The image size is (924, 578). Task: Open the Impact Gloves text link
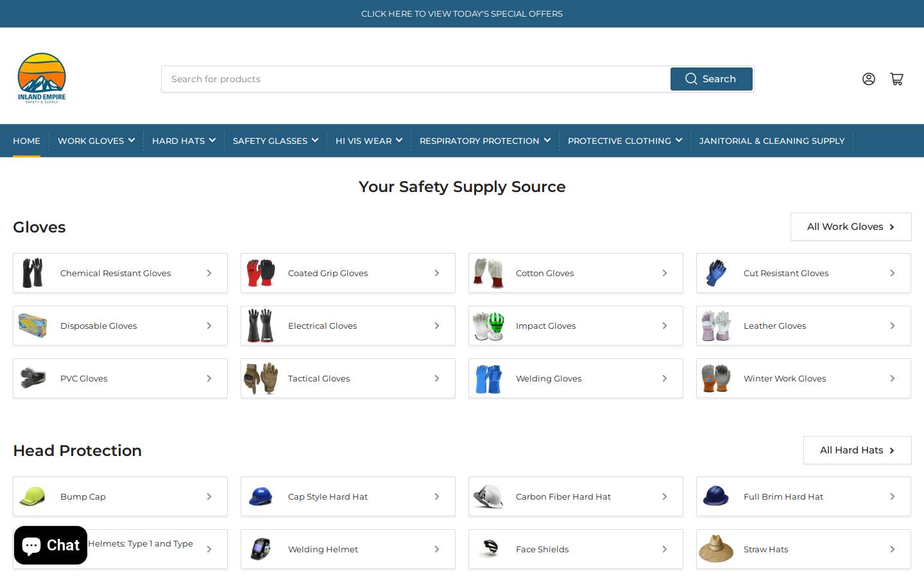click(546, 326)
